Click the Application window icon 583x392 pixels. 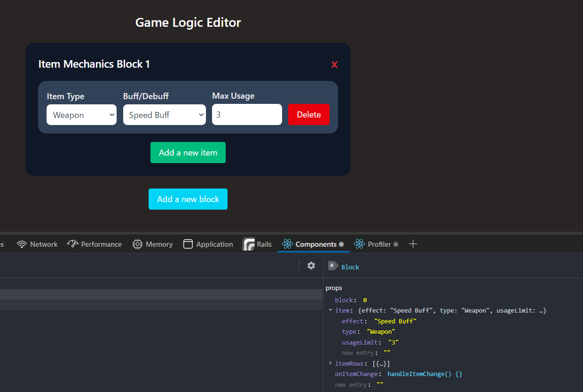[188, 244]
